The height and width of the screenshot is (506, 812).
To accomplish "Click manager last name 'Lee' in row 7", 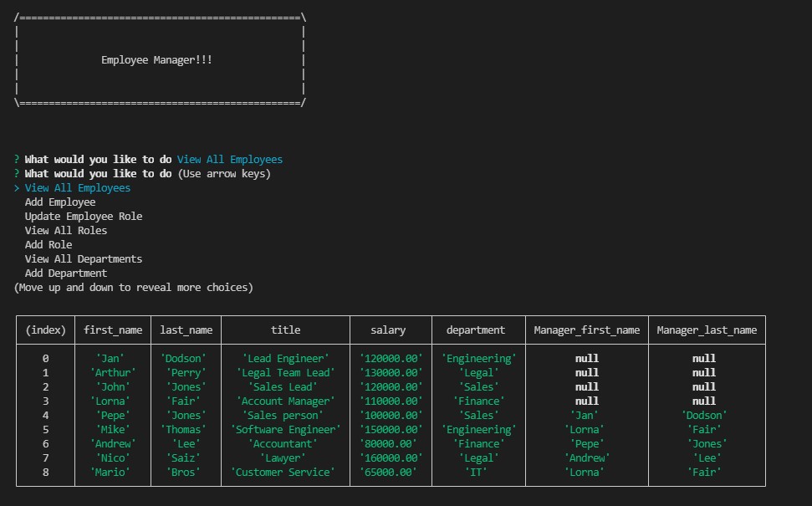I will (x=707, y=458).
